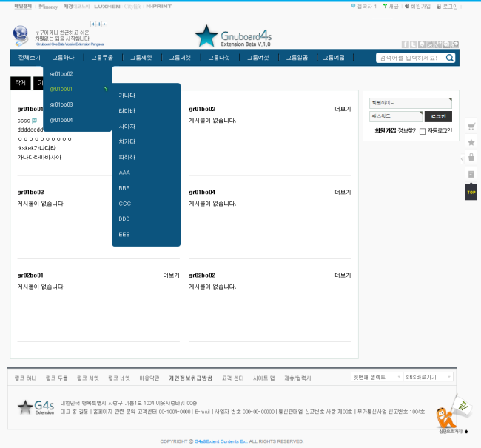Click 회원가입 link in login box
Screen dimensions: 481x448
tap(386, 131)
